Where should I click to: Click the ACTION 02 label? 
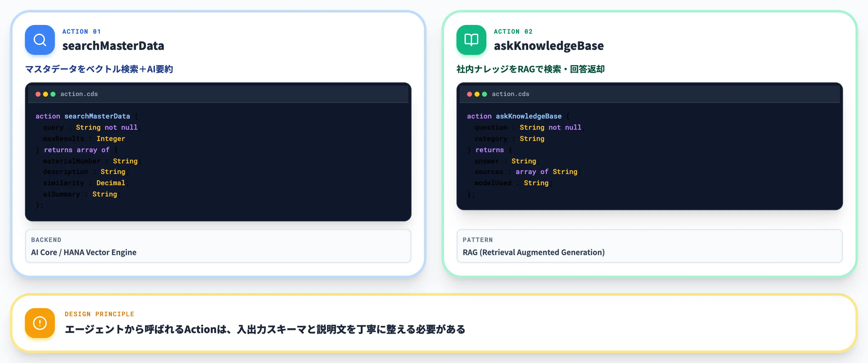tap(513, 31)
